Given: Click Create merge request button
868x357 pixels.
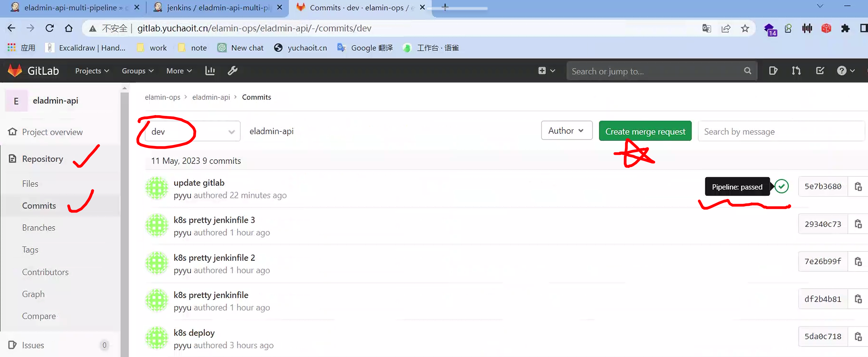Looking at the screenshot, I should click(x=645, y=131).
